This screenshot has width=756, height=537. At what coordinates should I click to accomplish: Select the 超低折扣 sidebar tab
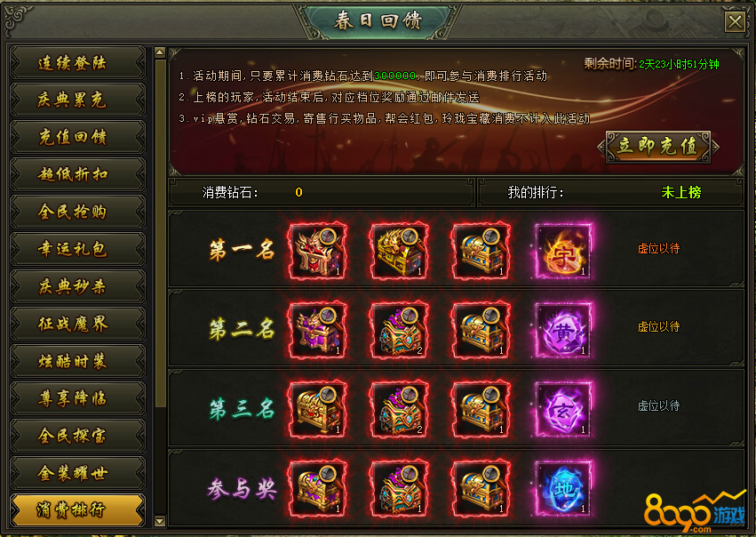[x=77, y=174]
